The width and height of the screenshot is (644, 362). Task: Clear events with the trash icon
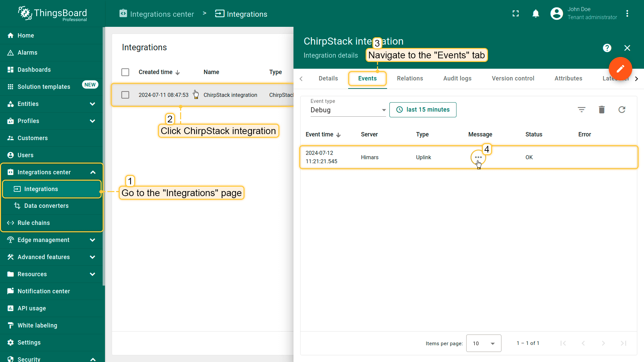click(602, 110)
